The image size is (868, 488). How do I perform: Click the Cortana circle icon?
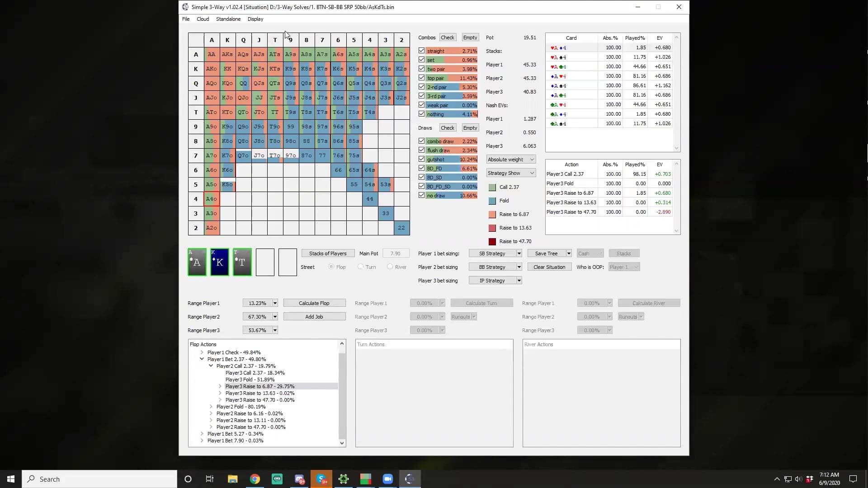pyautogui.click(x=188, y=479)
